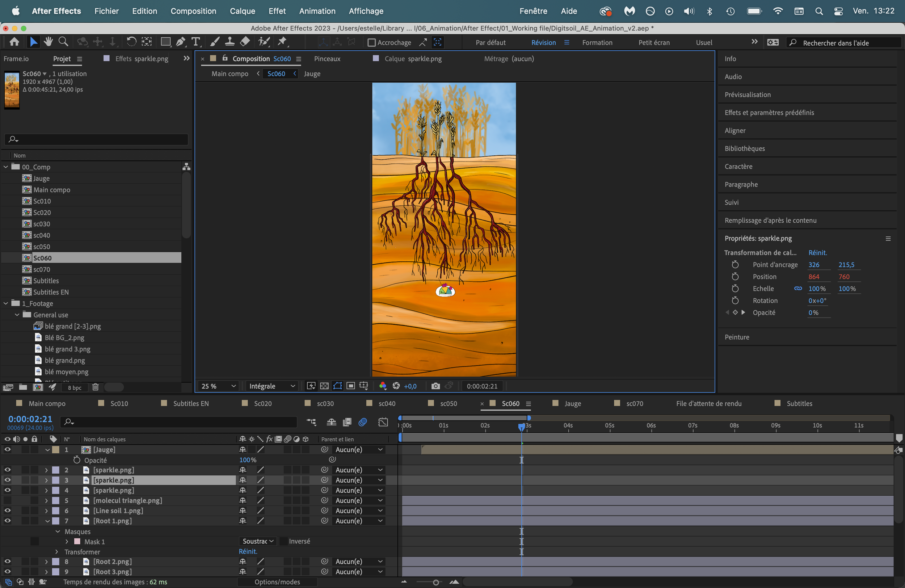Viewport: 905px width, 588px height.
Task: Click the Options/modes button
Action: pos(277,582)
